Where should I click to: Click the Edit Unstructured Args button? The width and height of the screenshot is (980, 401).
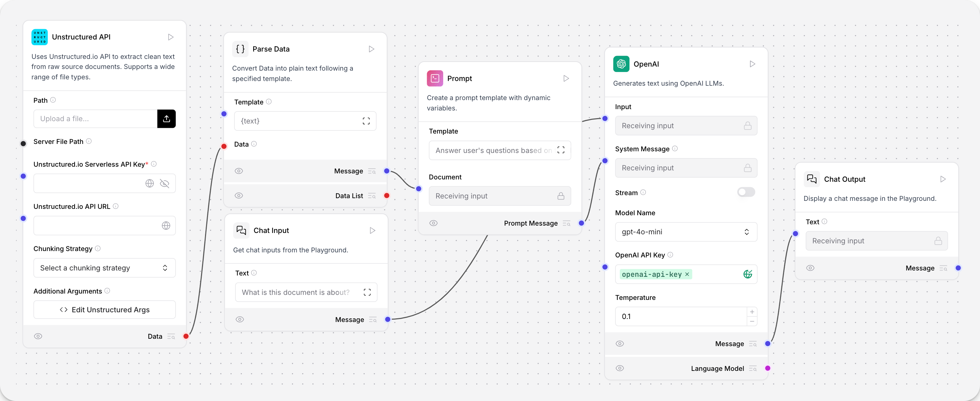pos(105,310)
